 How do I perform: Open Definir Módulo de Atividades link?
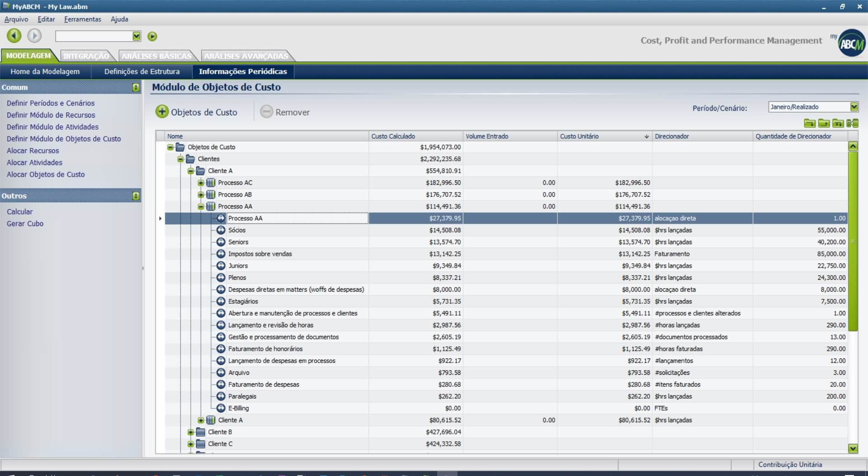click(52, 127)
